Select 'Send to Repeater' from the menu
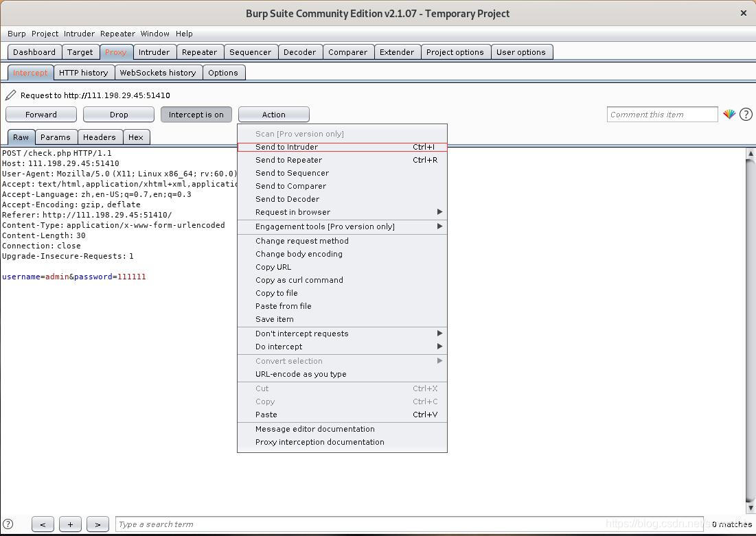 click(343, 160)
